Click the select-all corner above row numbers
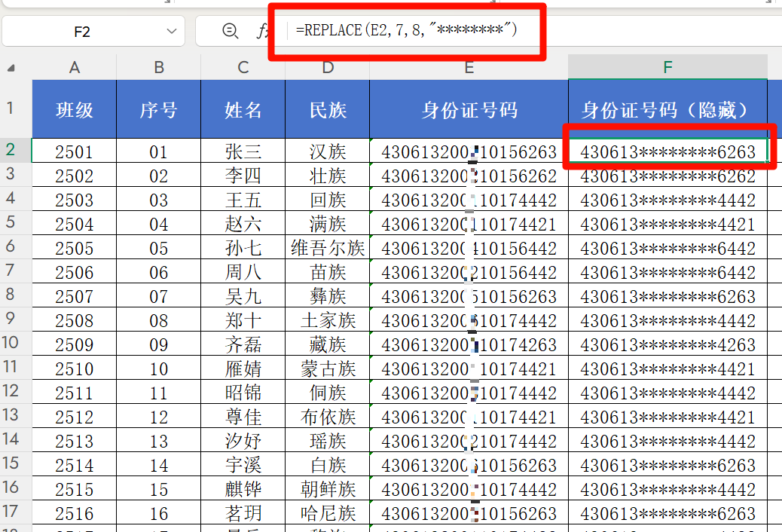782x532 pixels. tap(11, 68)
